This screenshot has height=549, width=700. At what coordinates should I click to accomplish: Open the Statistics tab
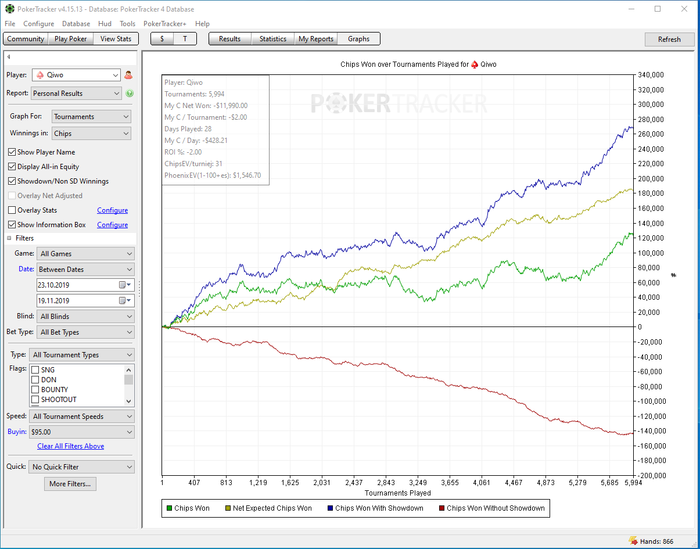click(x=273, y=39)
